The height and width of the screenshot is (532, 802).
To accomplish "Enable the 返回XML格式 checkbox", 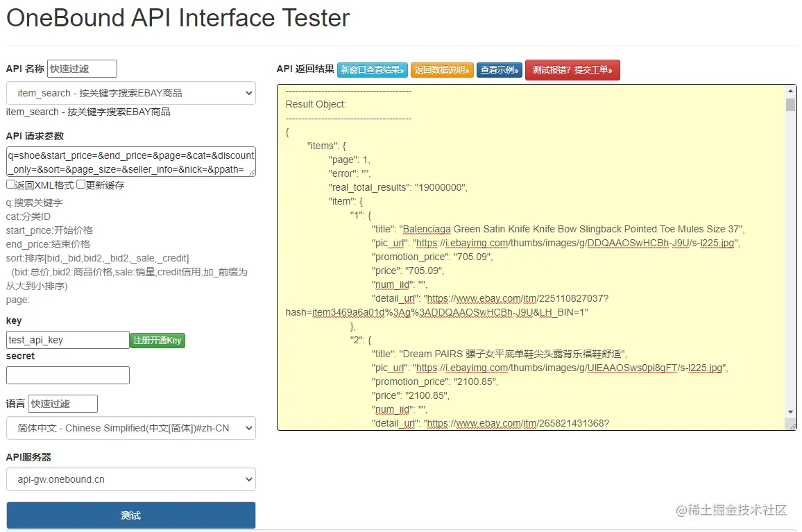I will tap(10, 185).
